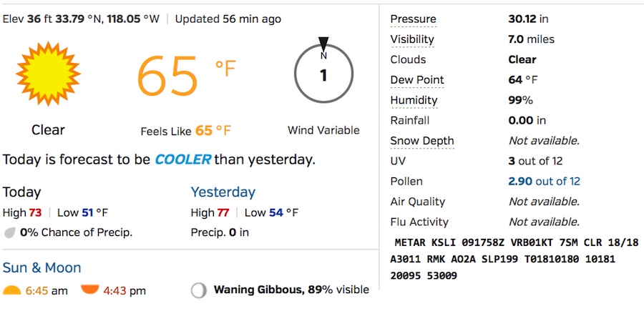The width and height of the screenshot is (644, 326).
Task: Open the Sun & Moon link
Action: [42, 268]
